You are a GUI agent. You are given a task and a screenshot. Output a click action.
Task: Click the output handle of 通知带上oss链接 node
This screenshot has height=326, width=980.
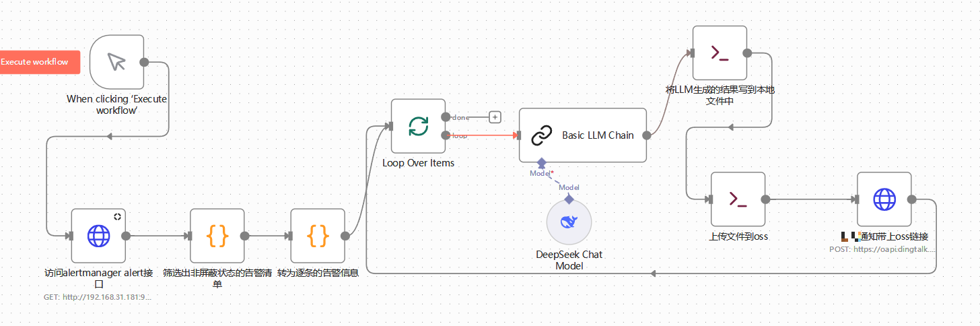(x=911, y=199)
